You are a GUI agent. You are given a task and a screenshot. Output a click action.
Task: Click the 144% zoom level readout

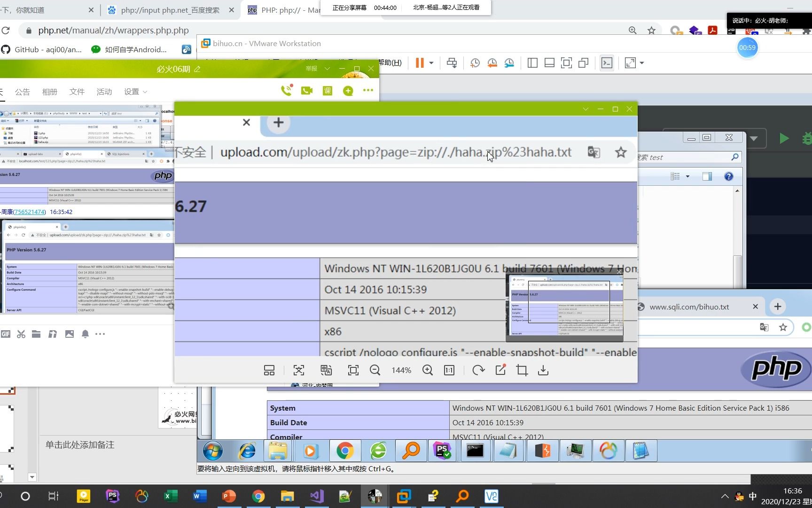pos(401,371)
